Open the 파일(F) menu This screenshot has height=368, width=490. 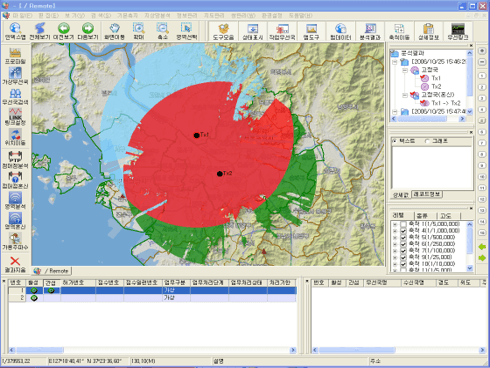(x=22, y=16)
